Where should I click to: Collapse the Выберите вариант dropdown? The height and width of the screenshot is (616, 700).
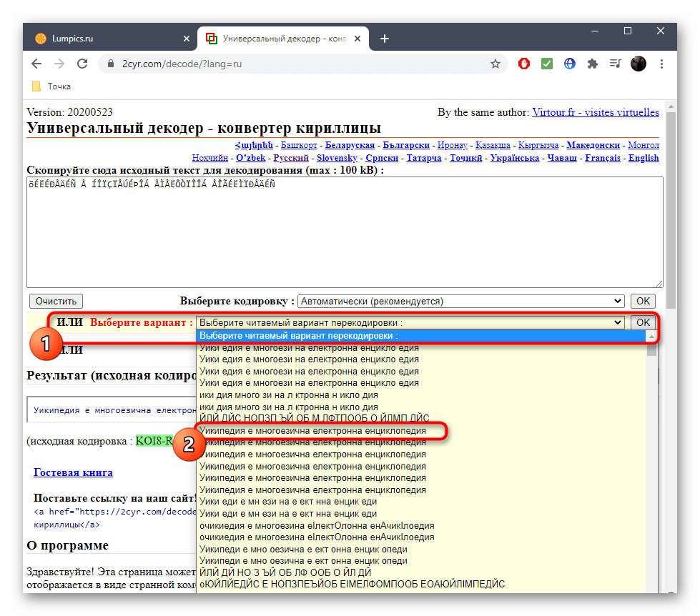click(x=410, y=322)
